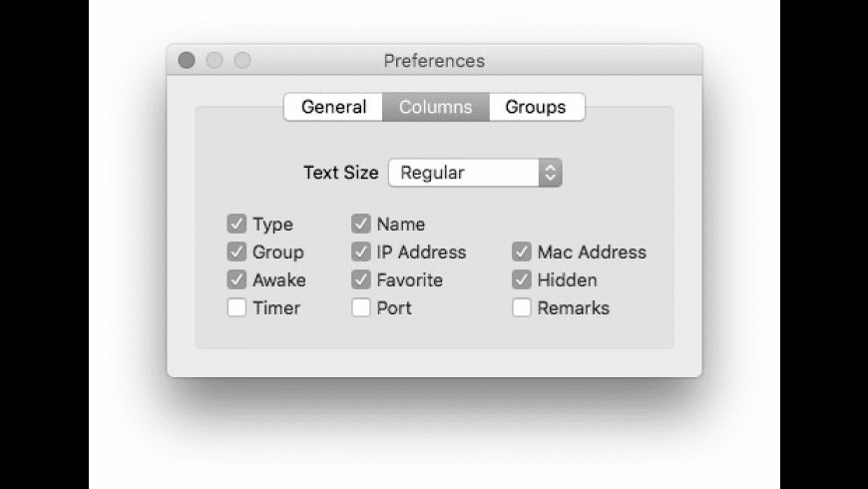Click the Text Size dropdown arrows
The height and width of the screenshot is (489, 868).
point(551,173)
